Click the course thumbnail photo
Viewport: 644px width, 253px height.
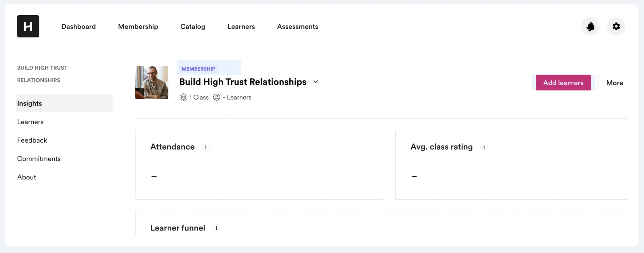tap(151, 83)
